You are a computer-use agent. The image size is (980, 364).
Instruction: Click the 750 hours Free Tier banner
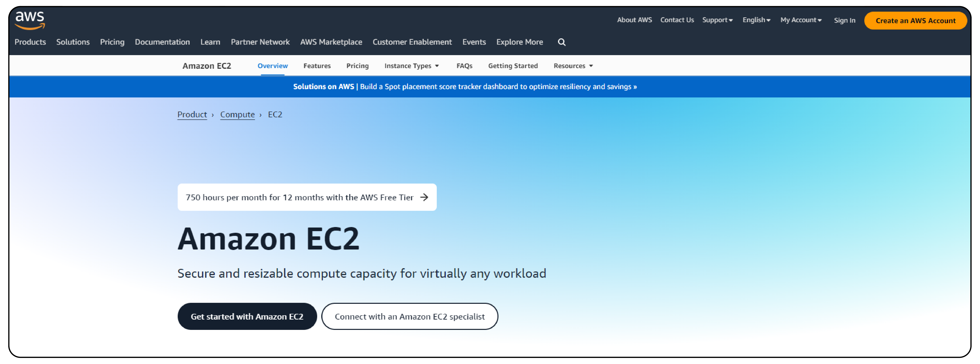click(307, 197)
